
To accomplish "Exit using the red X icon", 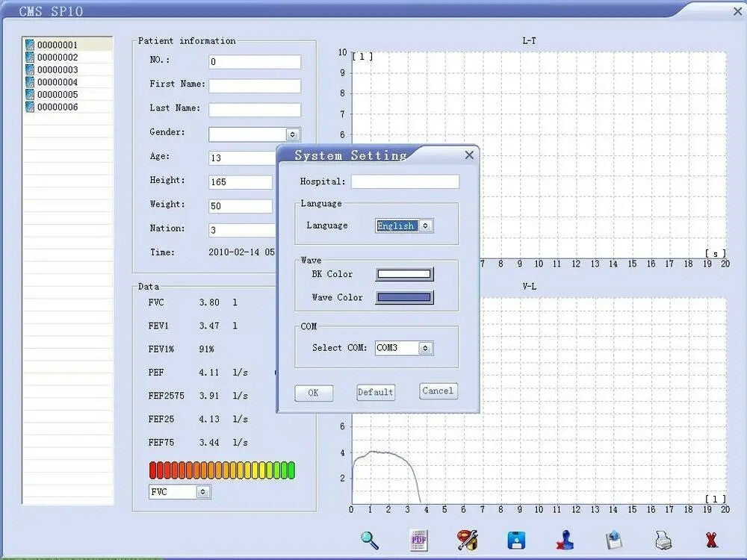I will pos(710,540).
